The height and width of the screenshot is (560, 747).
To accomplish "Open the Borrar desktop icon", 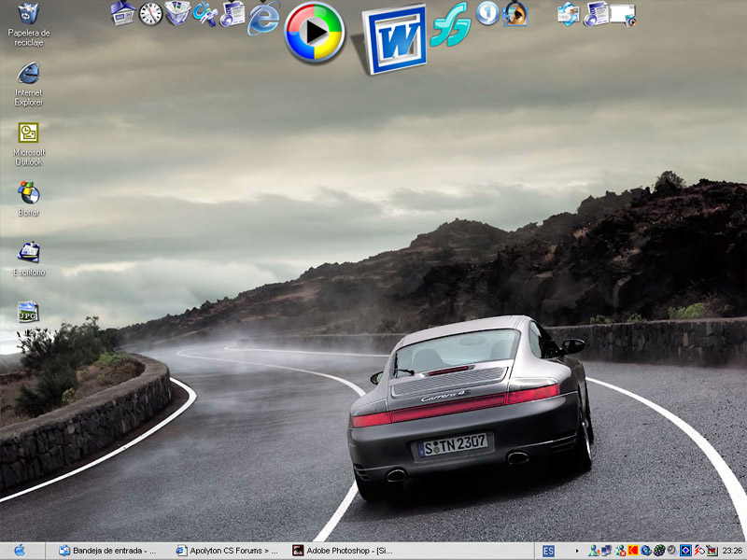I will [29, 193].
